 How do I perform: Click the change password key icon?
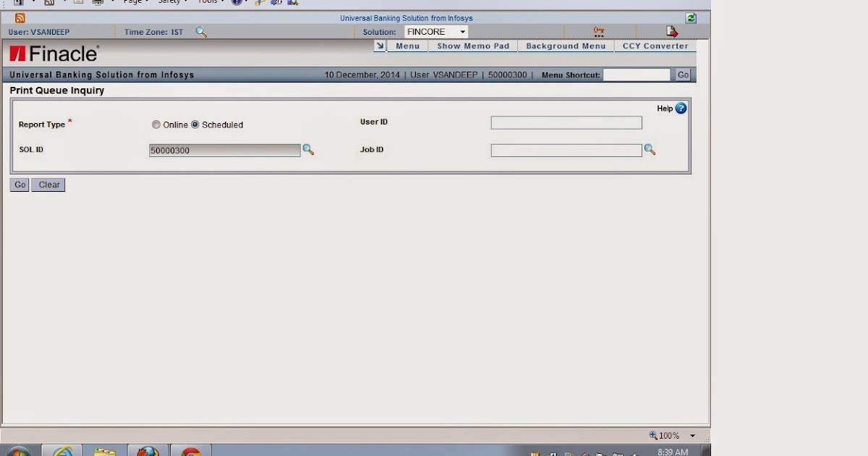coord(598,31)
